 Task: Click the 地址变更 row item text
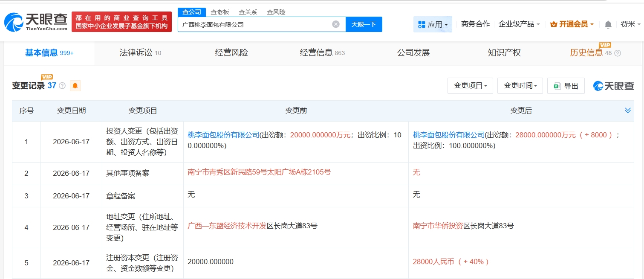[142, 227]
